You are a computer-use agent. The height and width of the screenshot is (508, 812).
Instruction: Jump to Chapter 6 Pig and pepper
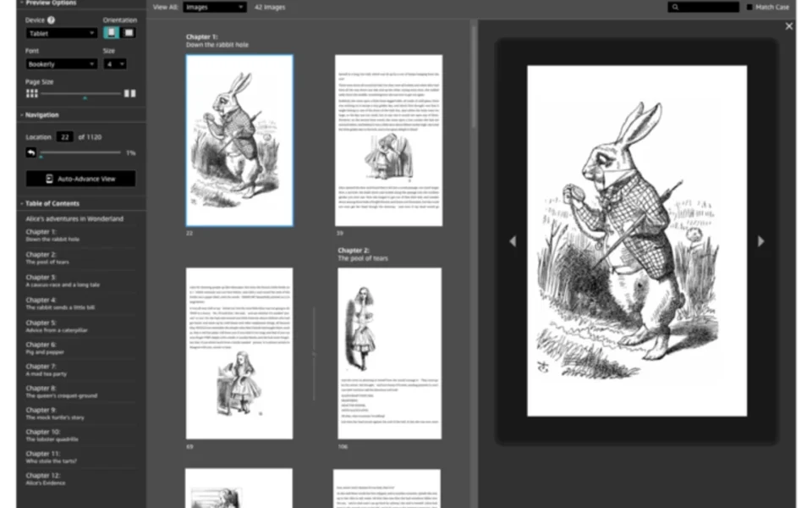pyautogui.click(x=45, y=348)
